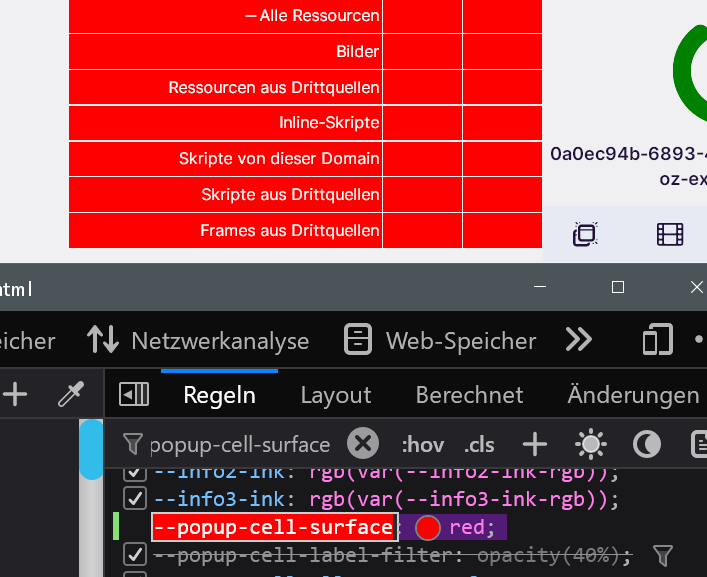This screenshot has width=707, height=577.
Task: Show more developer tools tabs
Action: [x=578, y=341]
